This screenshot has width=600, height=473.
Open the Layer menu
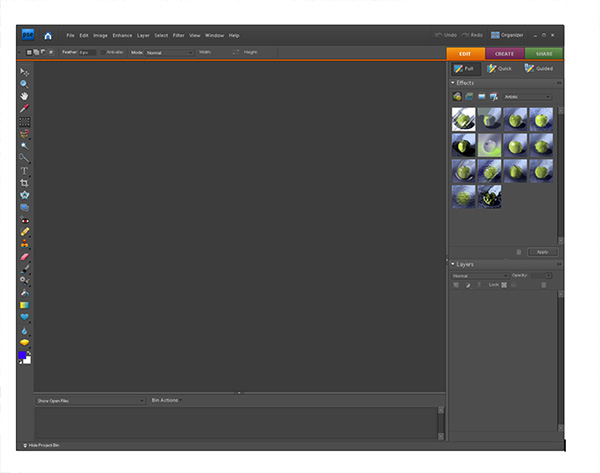tap(143, 36)
